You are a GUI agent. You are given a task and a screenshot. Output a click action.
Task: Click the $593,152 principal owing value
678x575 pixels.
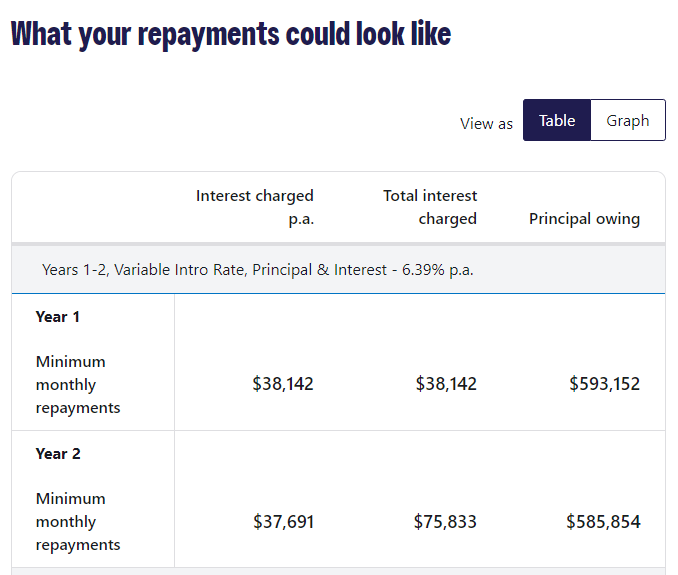point(604,384)
